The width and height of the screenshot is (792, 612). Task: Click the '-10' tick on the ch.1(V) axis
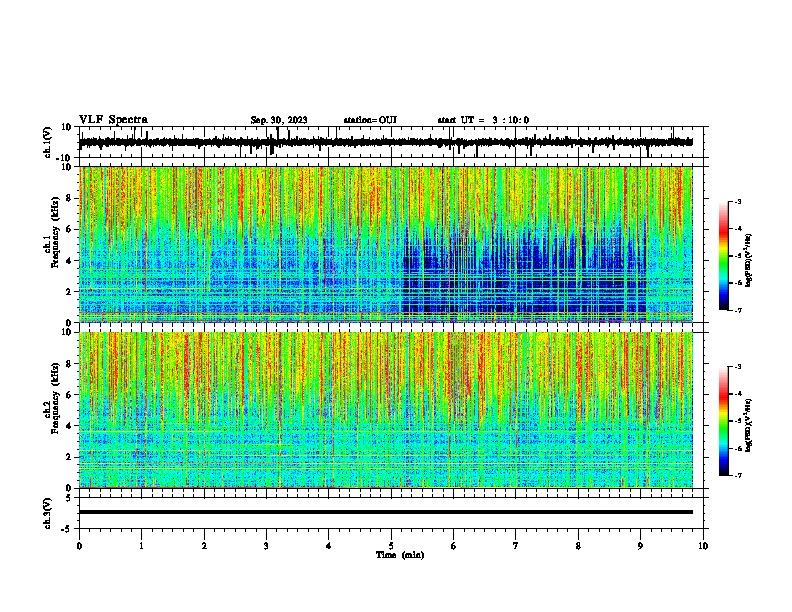click(x=65, y=158)
